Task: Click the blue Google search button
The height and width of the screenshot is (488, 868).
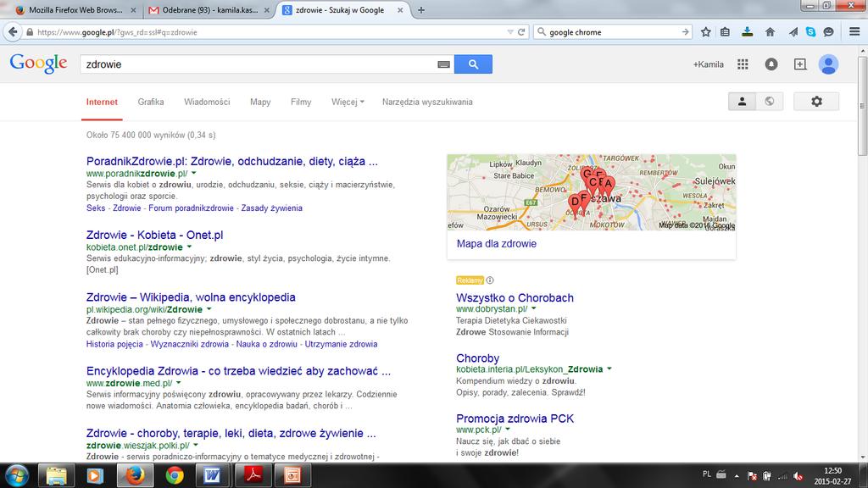Action: point(473,64)
